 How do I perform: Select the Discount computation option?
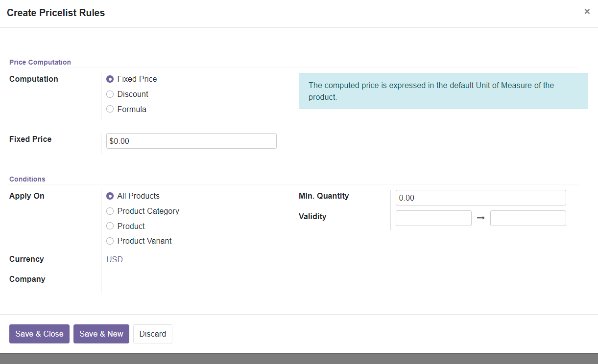(110, 94)
